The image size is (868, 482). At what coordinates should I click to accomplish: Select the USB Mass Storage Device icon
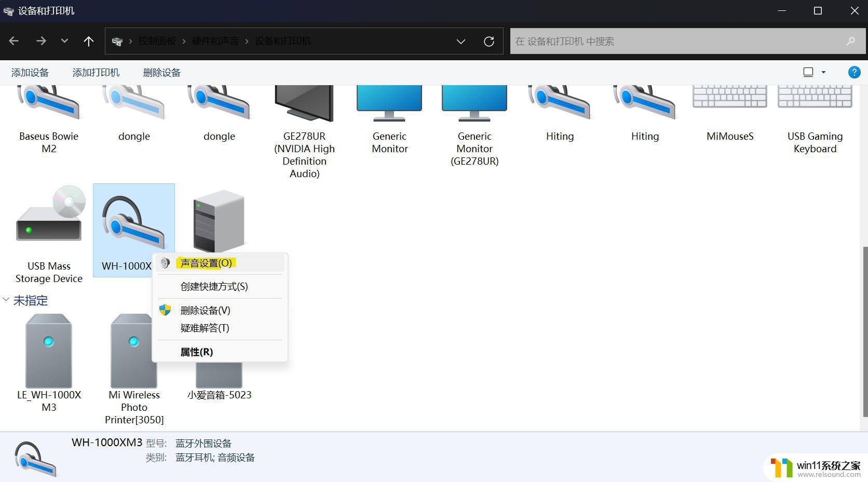[x=49, y=214]
